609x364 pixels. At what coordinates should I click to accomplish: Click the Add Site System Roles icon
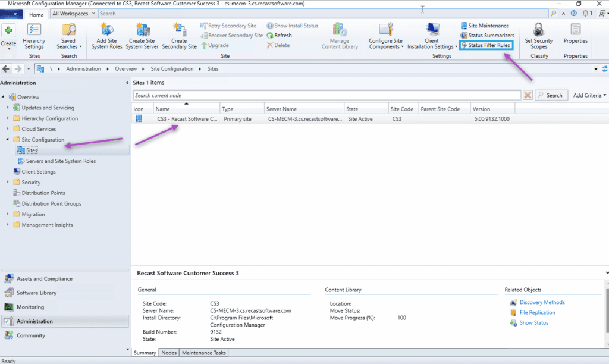[x=108, y=30]
